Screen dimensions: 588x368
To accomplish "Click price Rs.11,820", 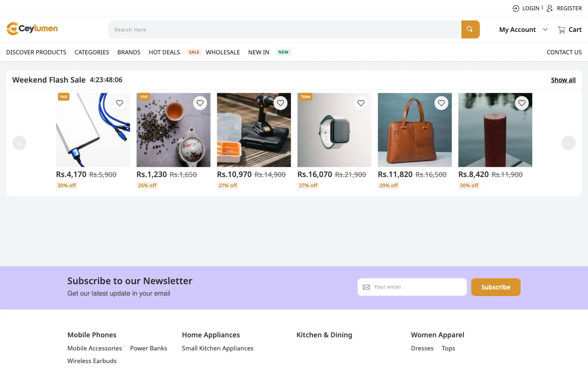I will [395, 175].
